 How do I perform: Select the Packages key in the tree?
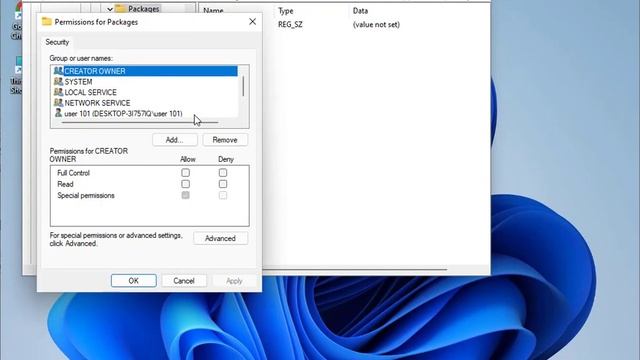click(143, 9)
